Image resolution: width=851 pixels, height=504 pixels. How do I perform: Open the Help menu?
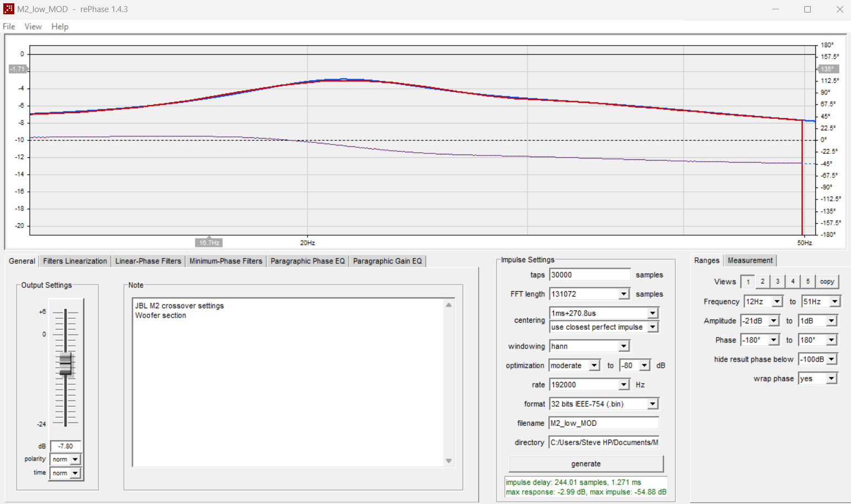point(60,26)
